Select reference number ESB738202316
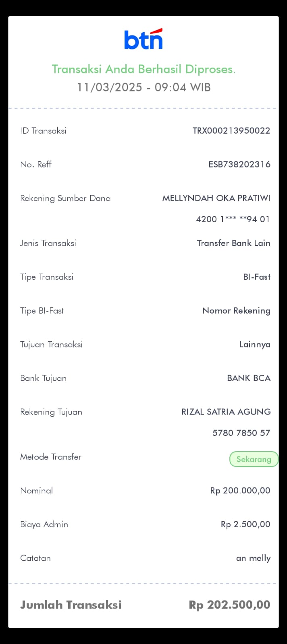This screenshot has width=287, height=644. coord(239,164)
